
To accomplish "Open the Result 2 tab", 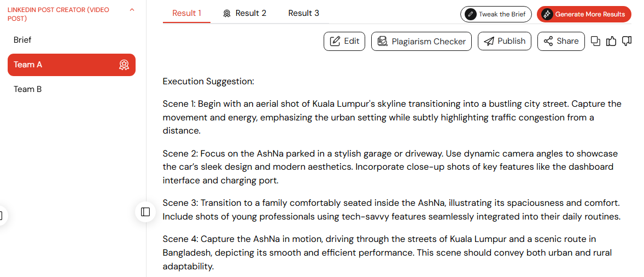I will click(245, 13).
